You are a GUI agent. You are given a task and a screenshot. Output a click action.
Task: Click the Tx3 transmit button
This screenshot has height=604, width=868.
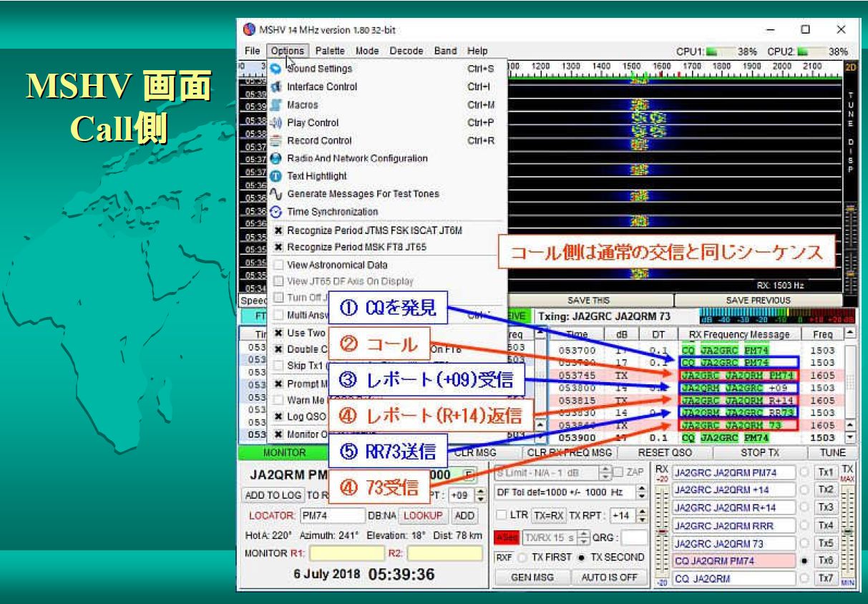(x=826, y=507)
